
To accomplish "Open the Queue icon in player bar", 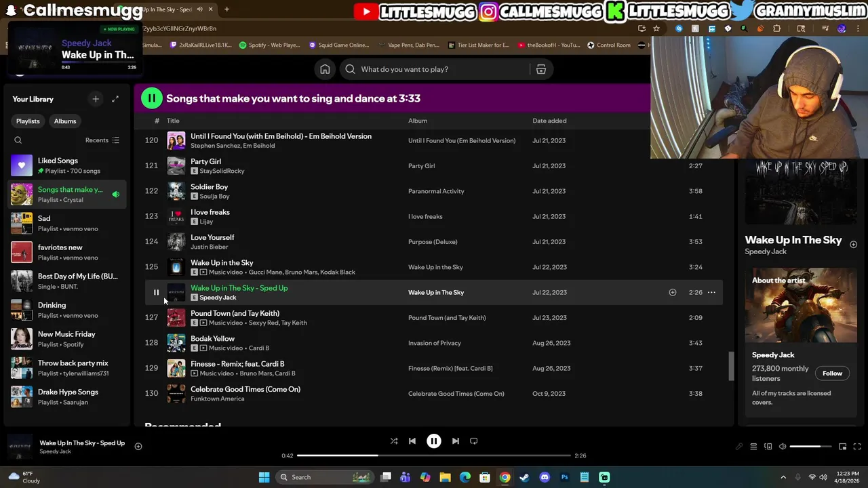I will tap(753, 447).
